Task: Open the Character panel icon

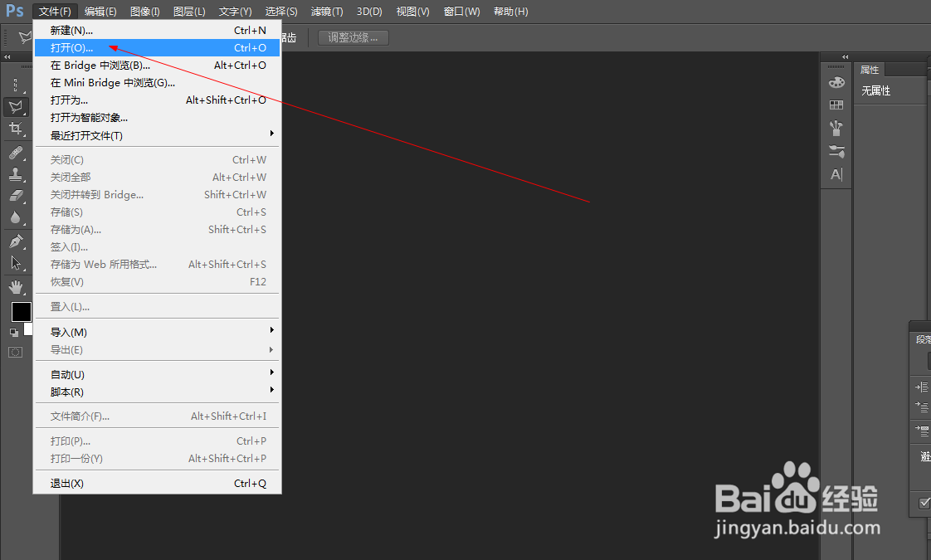Action: [836, 174]
